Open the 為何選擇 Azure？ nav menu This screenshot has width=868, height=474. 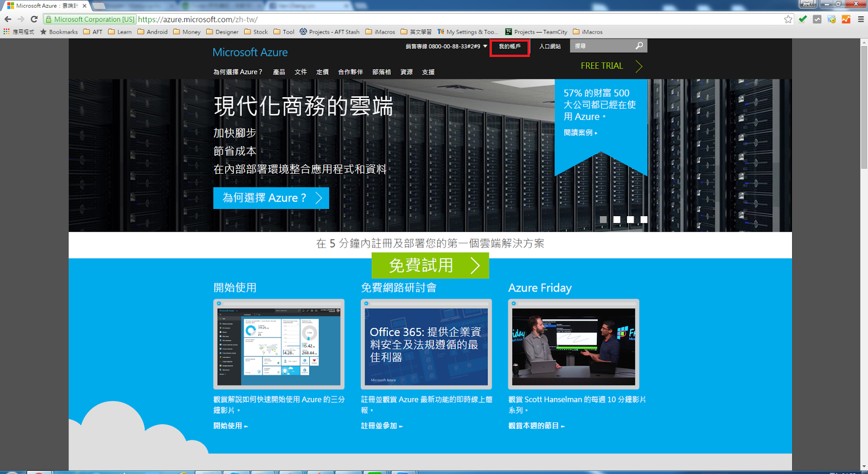point(238,72)
